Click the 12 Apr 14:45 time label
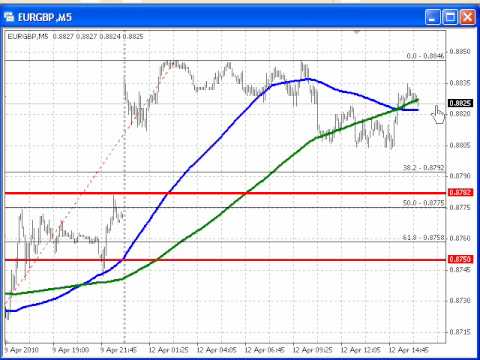The image size is (480, 360). [408, 350]
